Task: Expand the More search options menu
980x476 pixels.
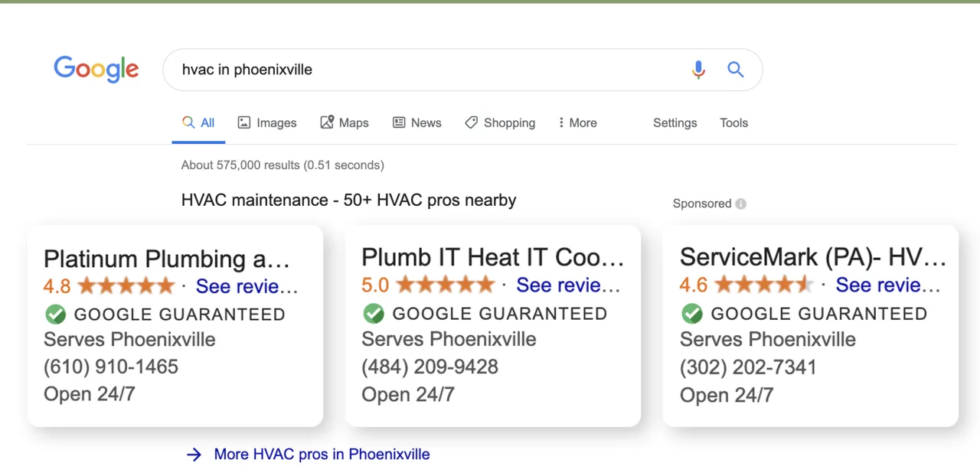Action: (x=577, y=122)
